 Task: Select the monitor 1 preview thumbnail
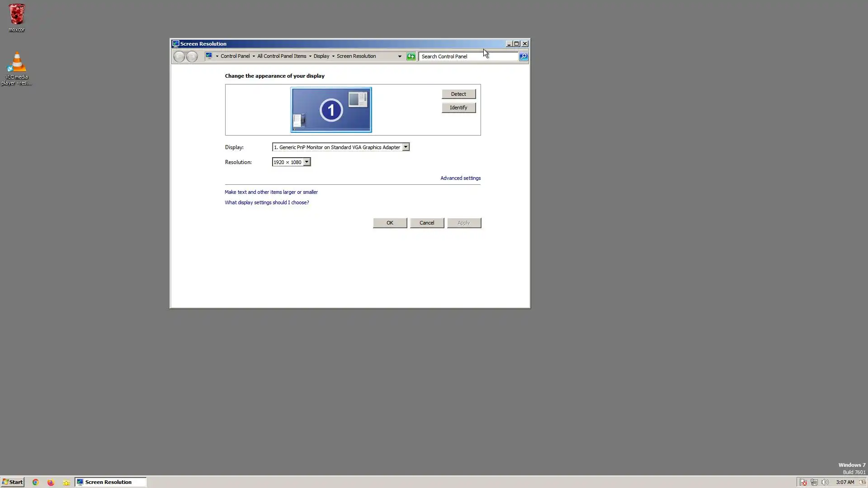click(x=331, y=110)
